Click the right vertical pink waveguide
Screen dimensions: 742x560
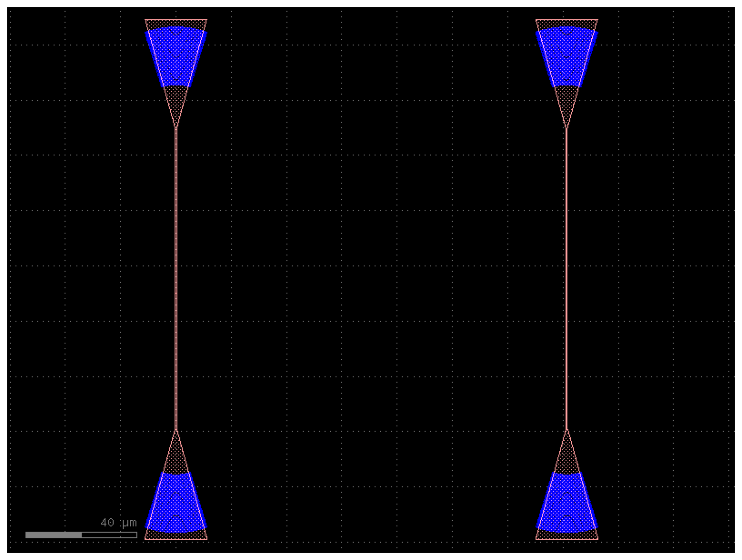[x=567, y=279]
